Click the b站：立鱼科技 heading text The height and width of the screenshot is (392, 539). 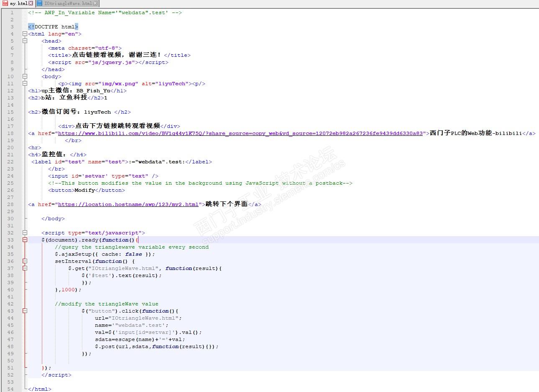pyautogui.click(x=64, y=98)
